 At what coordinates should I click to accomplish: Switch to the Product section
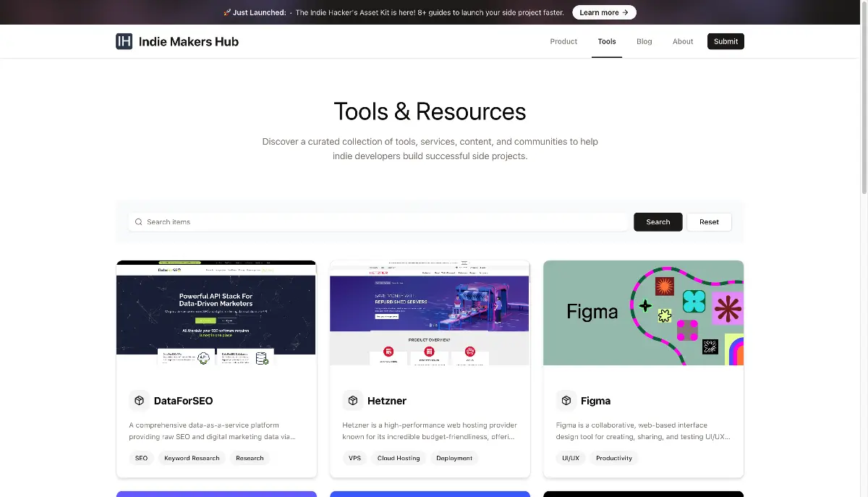(563, 41)
